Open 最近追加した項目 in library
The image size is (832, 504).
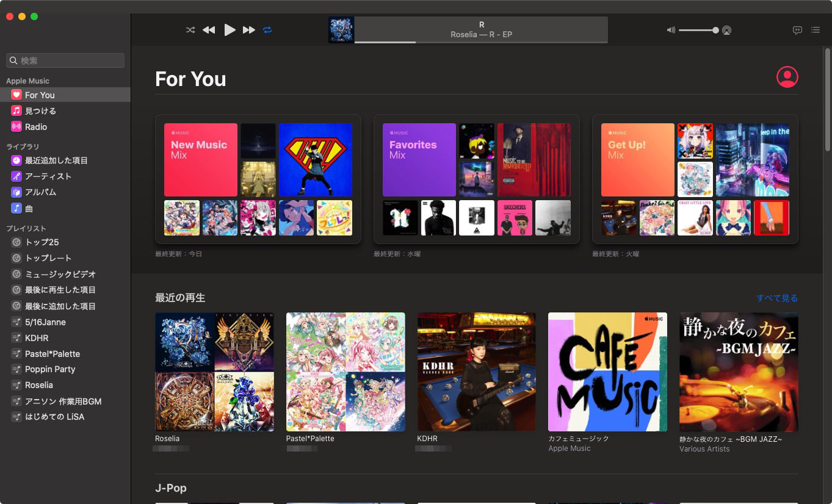pyautogui.click(x=65, y=160)
